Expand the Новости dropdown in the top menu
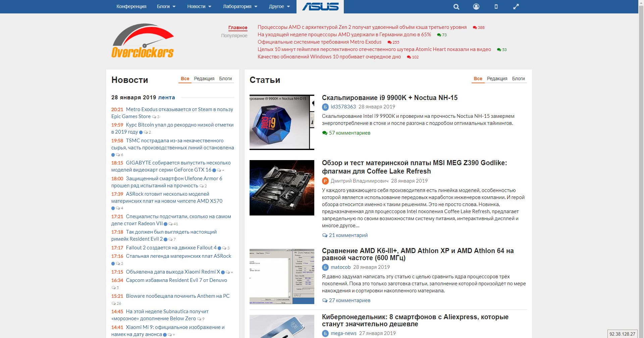 coord(199,7)
